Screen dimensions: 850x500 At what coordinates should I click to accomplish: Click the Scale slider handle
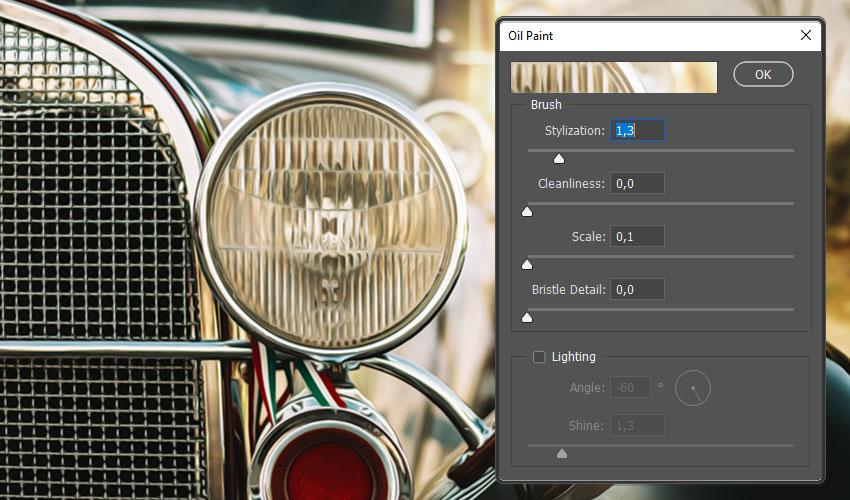527,265
